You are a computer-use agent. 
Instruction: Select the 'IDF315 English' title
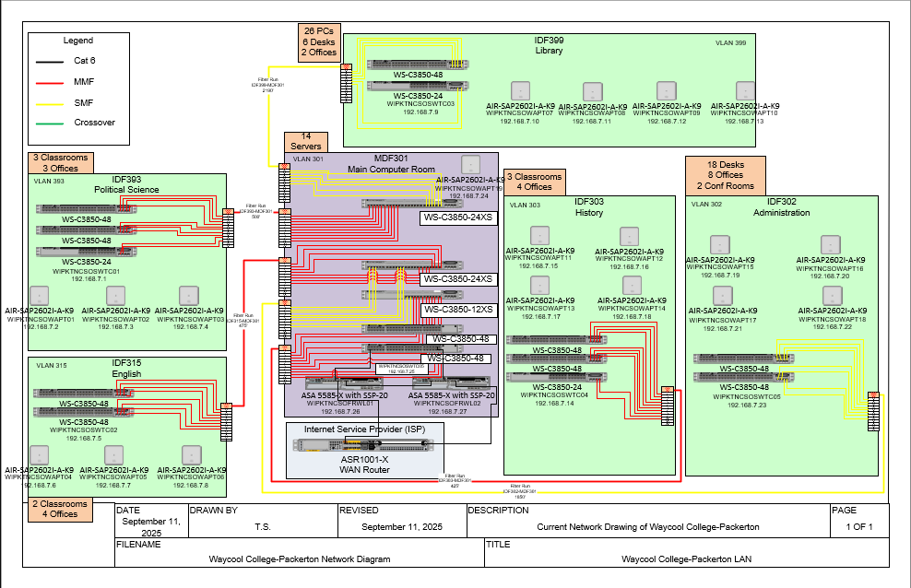[x=126, y=369]
